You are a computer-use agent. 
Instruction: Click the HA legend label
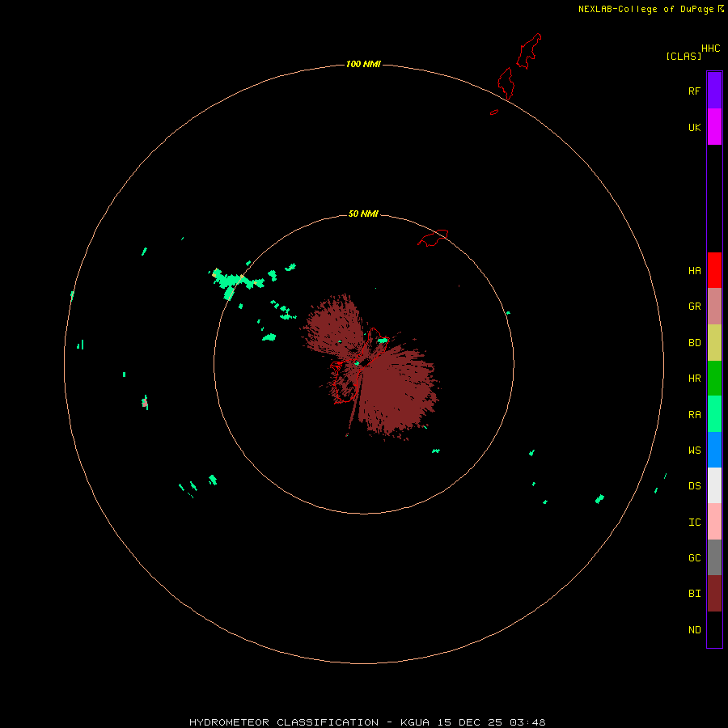694,271
